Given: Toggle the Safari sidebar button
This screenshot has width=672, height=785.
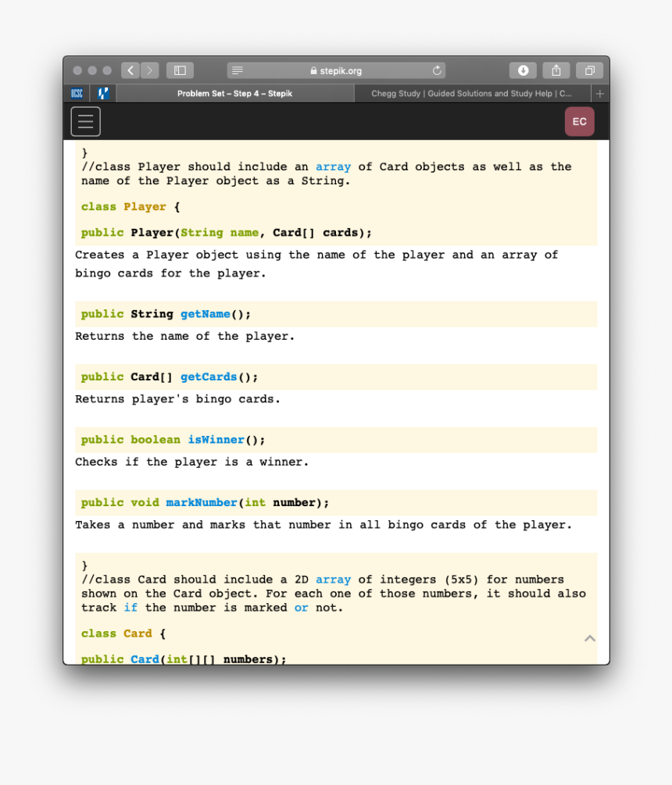Looking at the screenshot, I should point(180,70).
